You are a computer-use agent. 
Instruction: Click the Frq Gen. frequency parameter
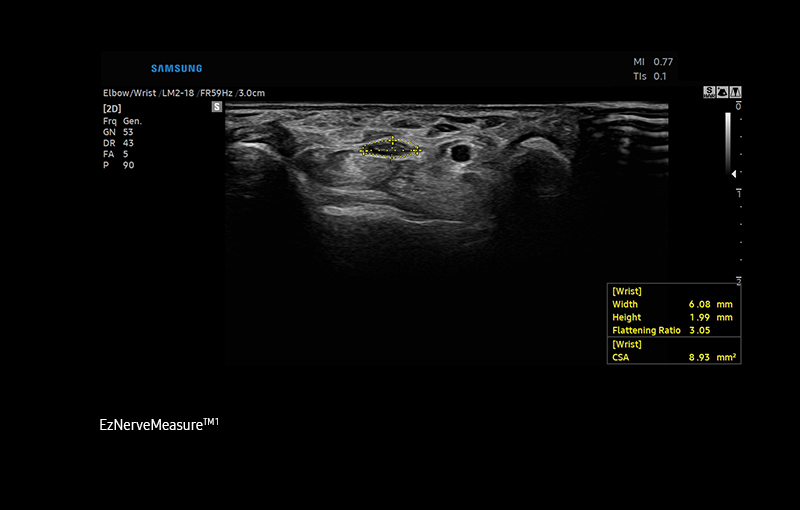(x=116, y=120)
